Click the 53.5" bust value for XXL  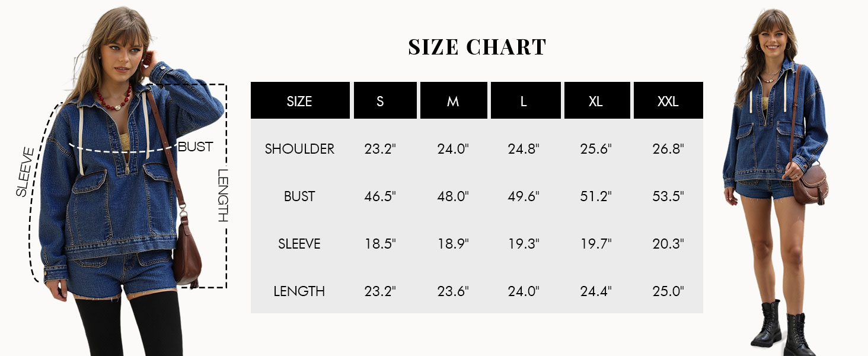(668, 196)
